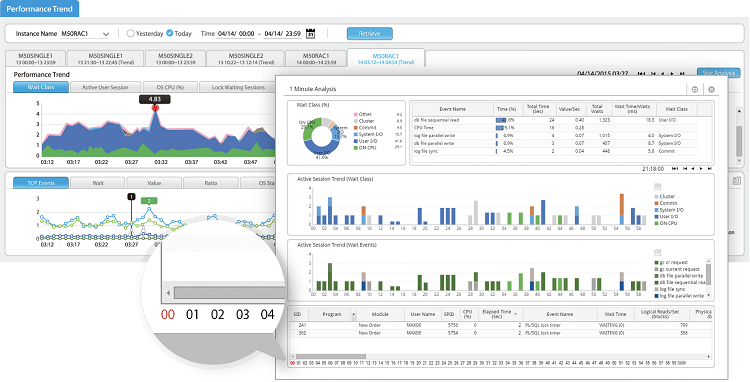The image size is (750, 382).
Task: Switch to M50SINGLE1 Trend tab
Action: pyautogui.click(x=105, y=58)
